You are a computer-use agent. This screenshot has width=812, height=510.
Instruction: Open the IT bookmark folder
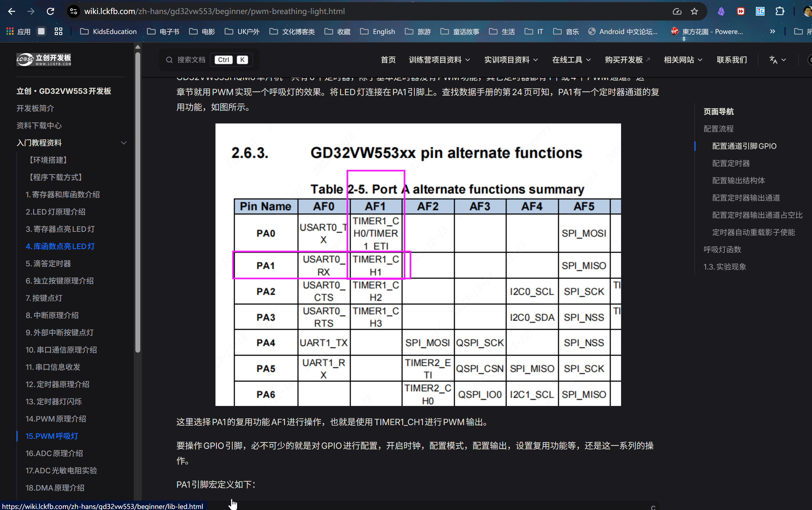[x=534, y=31]
